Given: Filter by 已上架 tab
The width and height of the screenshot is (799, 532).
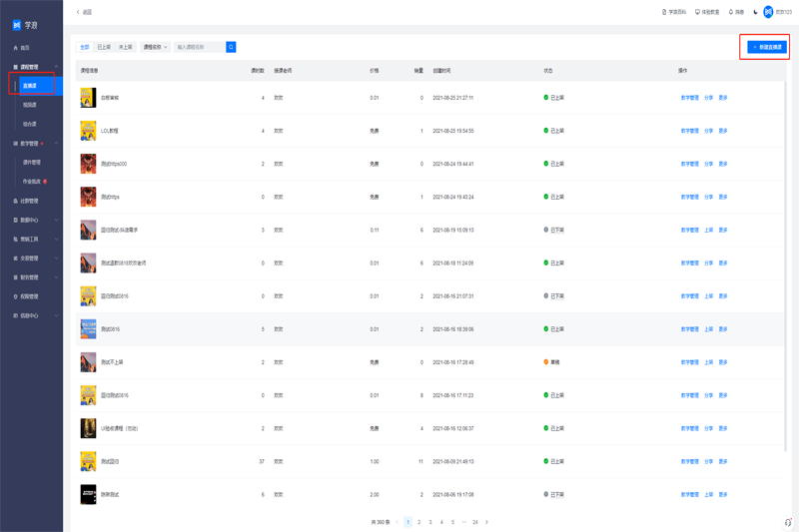Looking at the screenshot, I should point(104,47).
